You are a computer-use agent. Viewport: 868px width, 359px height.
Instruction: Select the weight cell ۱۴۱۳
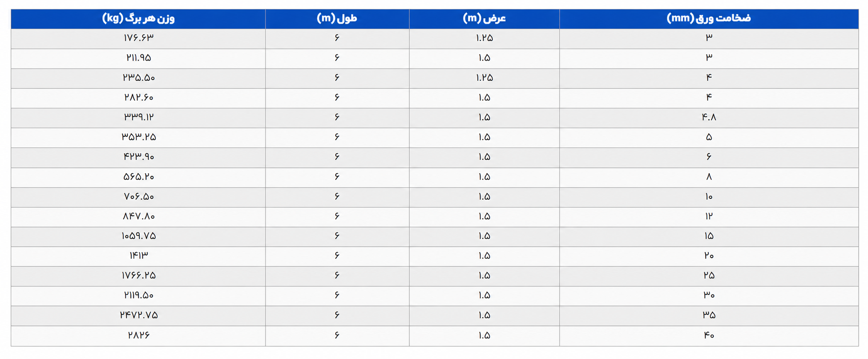pos(138,257)
